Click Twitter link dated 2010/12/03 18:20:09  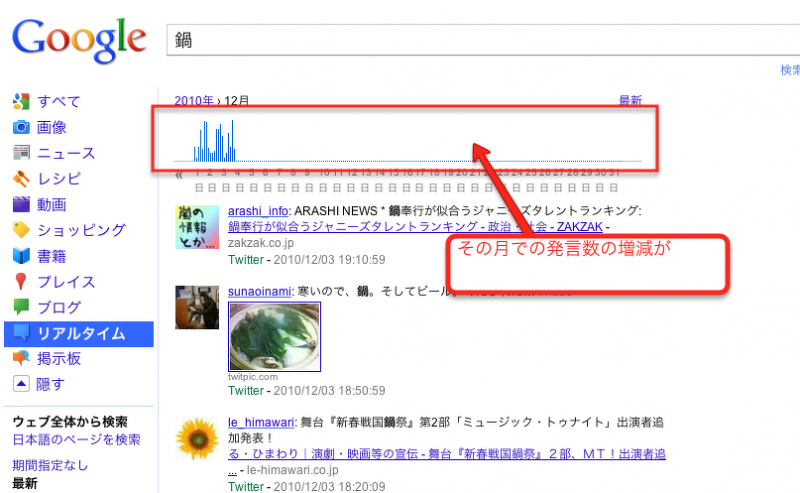246,486
